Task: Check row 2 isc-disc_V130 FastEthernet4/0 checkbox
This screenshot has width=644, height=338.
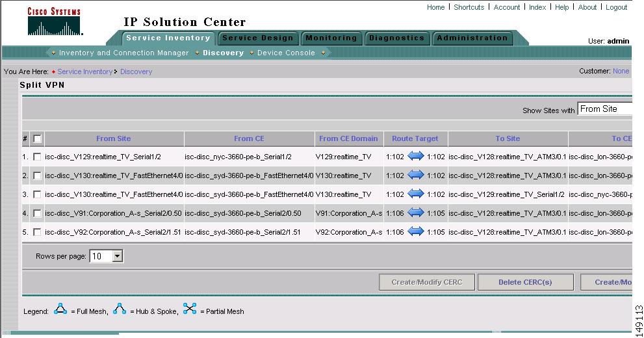Action: [37, 175]
